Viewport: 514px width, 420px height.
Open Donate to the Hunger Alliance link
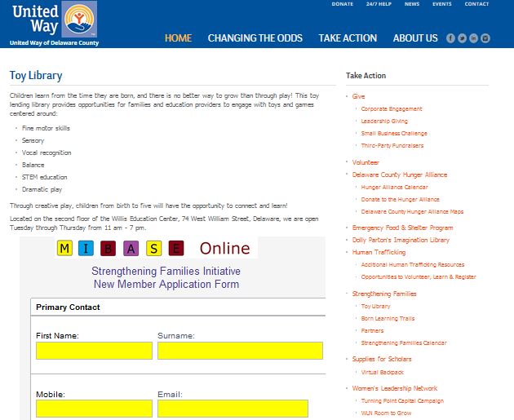401,199
